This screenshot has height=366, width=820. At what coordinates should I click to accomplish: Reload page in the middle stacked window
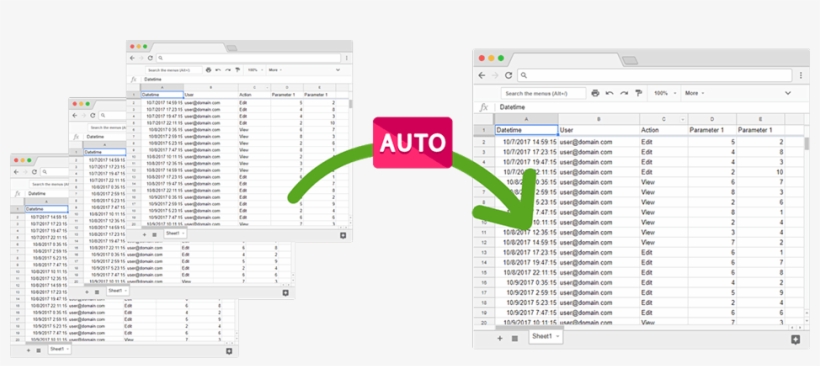tap(93, 115)
